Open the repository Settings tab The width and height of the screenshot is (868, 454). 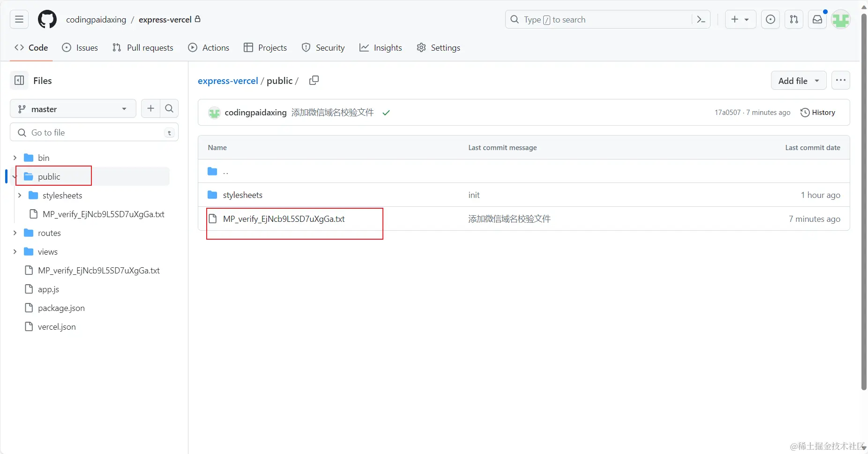coord(439,47)
